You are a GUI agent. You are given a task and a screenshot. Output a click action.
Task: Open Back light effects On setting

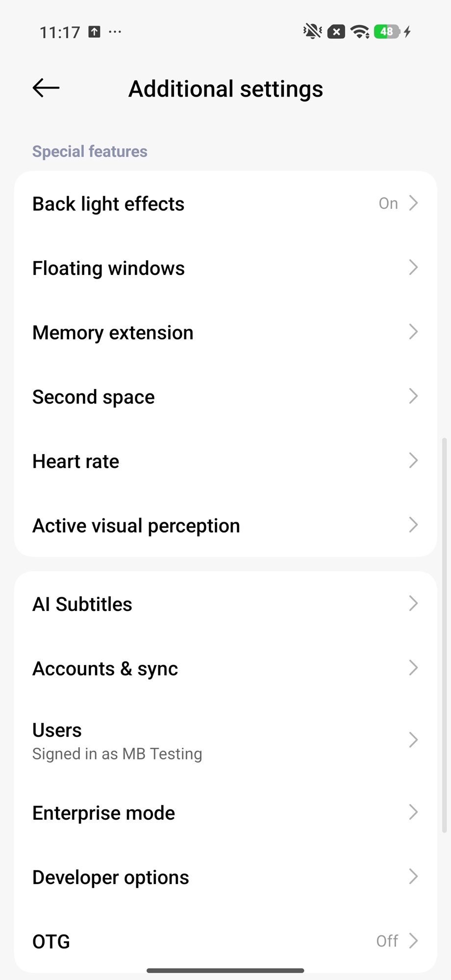click(x=225, y=203)
